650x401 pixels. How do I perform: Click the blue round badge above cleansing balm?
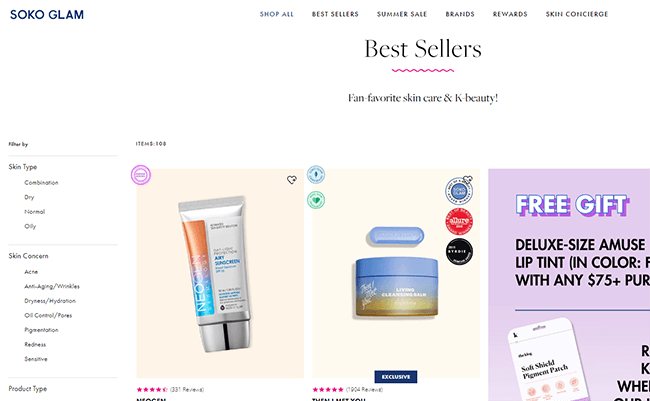(316, 175)
